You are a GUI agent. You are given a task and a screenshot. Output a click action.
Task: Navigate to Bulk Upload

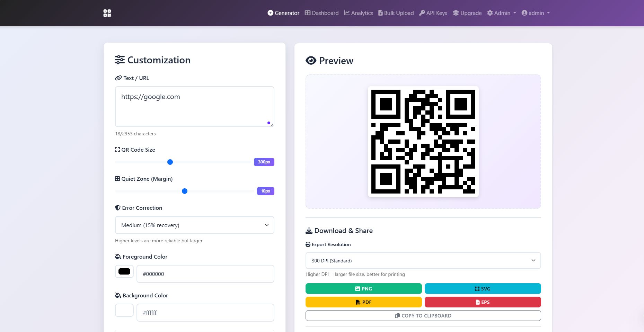(x=396, y=13)
